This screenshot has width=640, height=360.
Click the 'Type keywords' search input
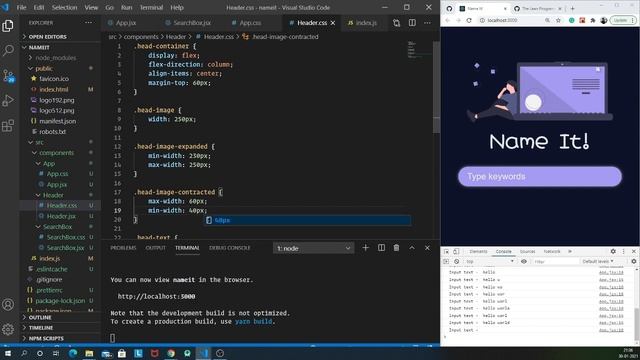540,177
